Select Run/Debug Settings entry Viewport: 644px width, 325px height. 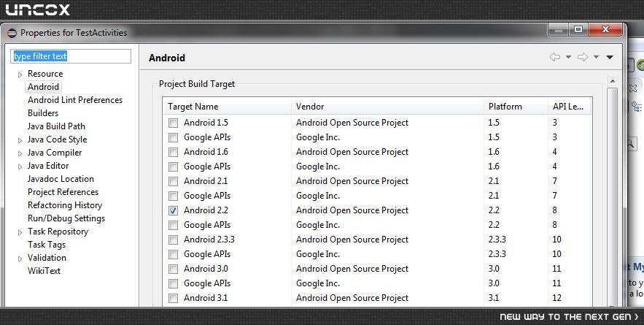pos(66,218)
